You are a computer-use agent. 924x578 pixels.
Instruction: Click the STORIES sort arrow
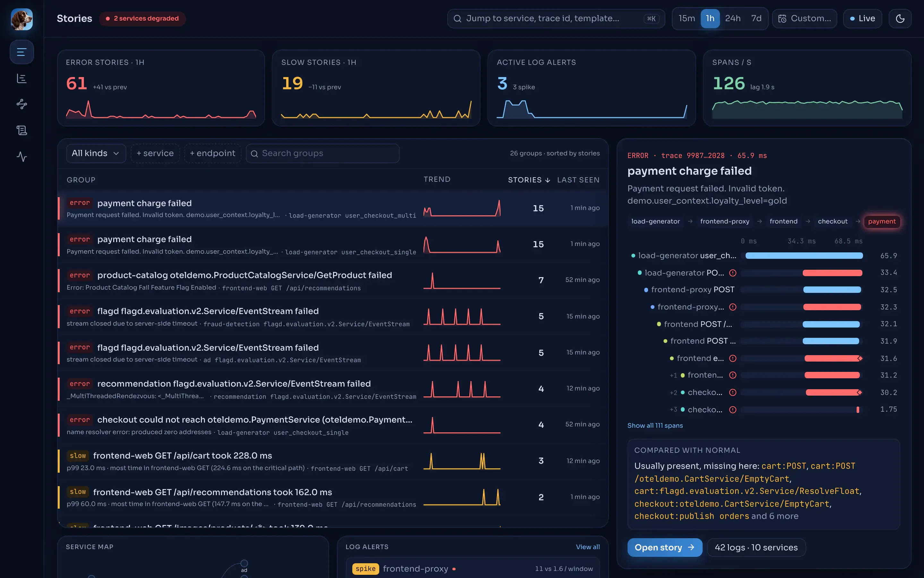548,180
